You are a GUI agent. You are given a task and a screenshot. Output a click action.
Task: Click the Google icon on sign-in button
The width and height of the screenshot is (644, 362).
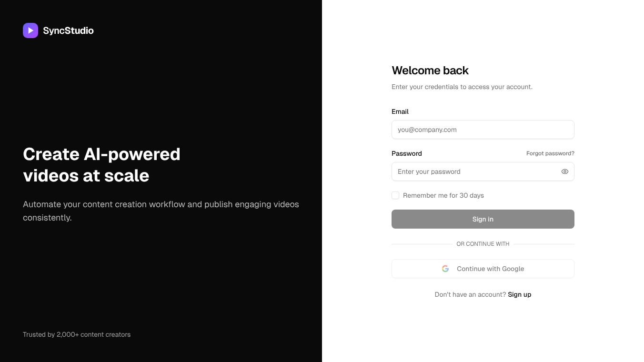[x=445, y=269]
